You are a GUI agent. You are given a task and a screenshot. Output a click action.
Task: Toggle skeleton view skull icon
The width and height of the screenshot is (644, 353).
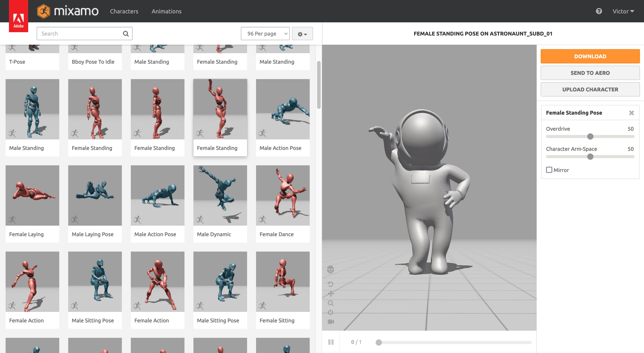click(330, 269)
